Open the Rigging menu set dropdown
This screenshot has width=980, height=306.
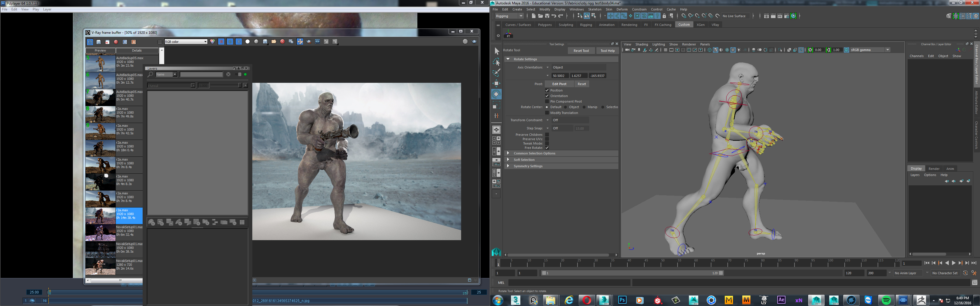click(x=510, y=16)
